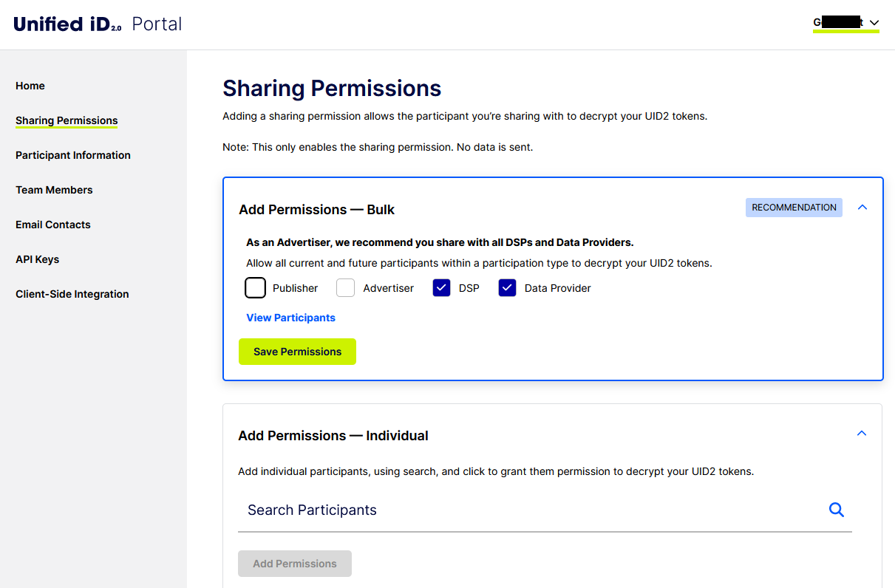Click the grayed-out Add Permissions button
Viewport: 895px width, 588px height.
click(294, 563)
